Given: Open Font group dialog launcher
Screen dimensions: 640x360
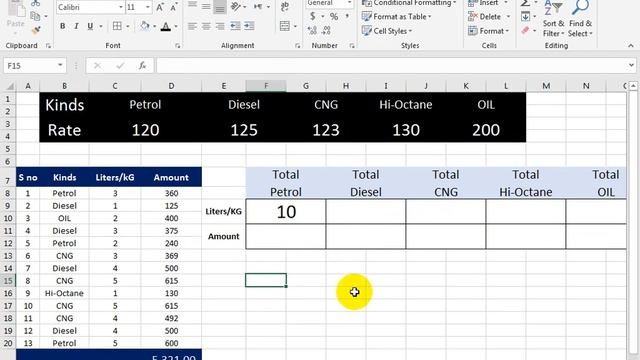Looking at the screenshot, I should 178,46.
